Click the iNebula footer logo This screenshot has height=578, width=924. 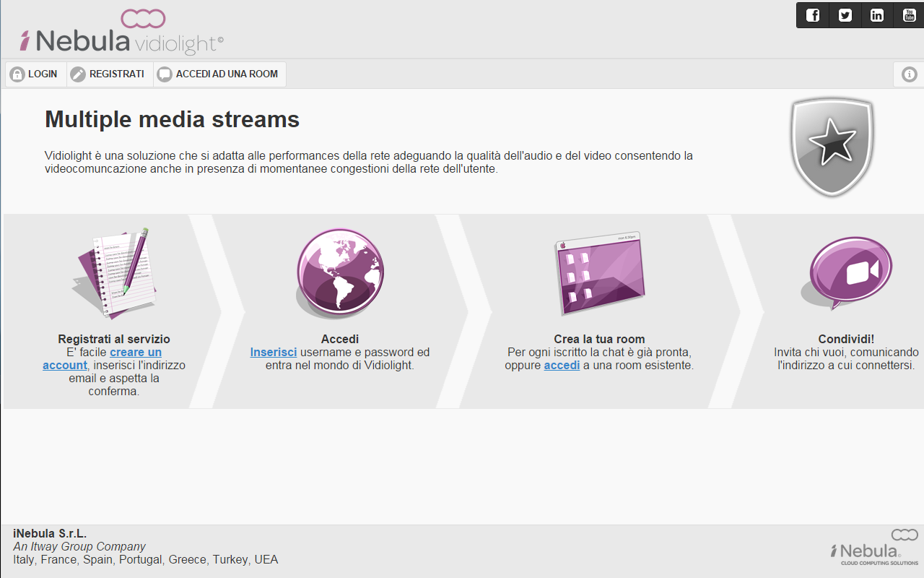point(874,547)
